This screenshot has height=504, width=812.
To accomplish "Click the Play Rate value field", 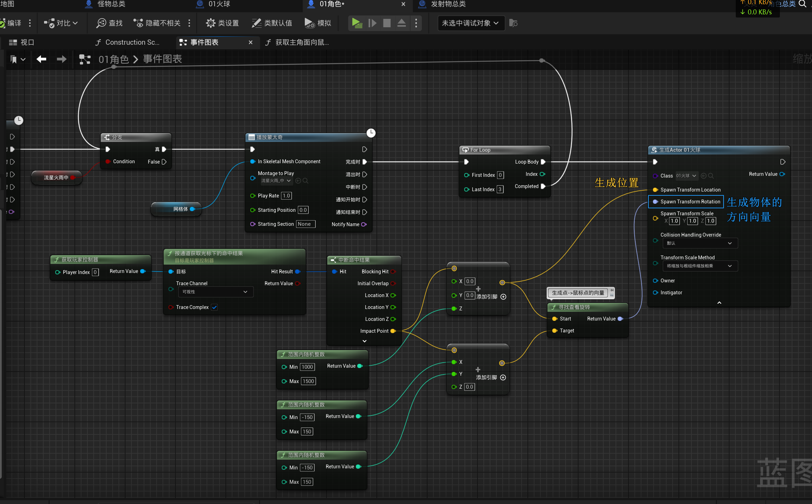I will pos(286,196).
